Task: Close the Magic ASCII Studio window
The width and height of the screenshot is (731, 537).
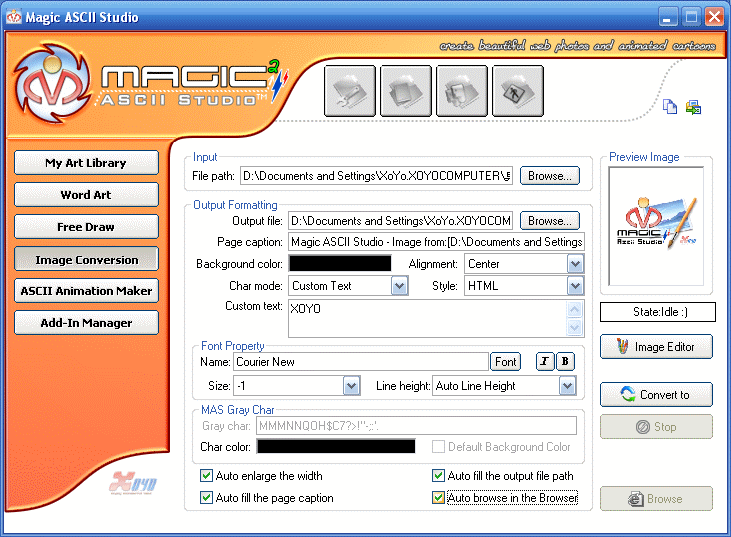Action: point(714,17)
